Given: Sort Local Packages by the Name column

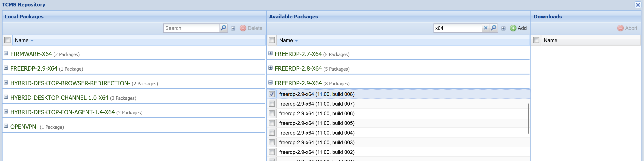Looking at the screenshot, I should tap(22, 40).
